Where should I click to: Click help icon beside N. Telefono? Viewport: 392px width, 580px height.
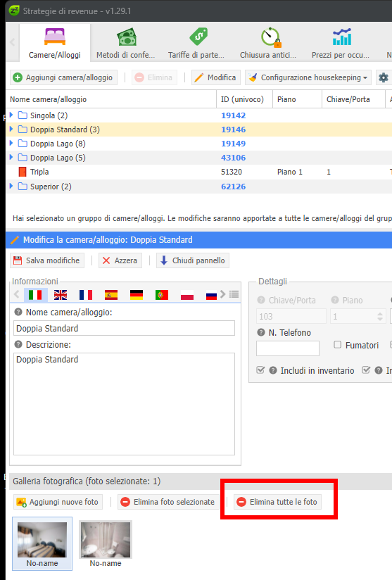click(x=261, y=332)
